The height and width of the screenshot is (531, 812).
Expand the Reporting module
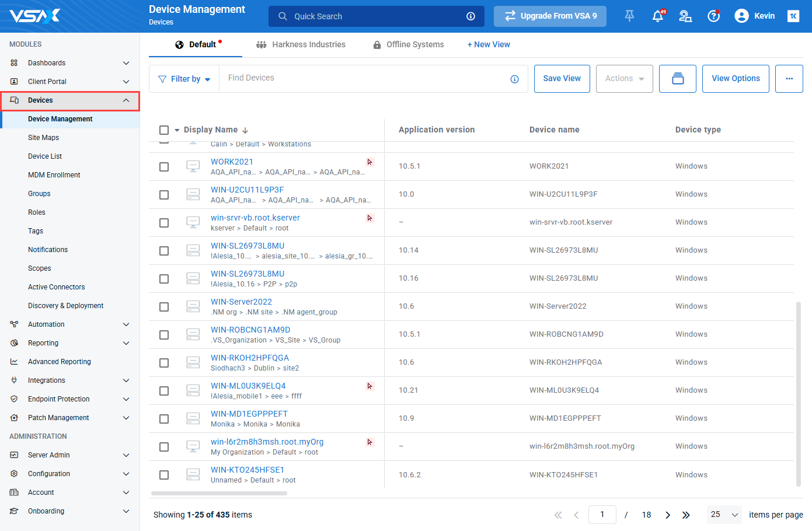126,343
